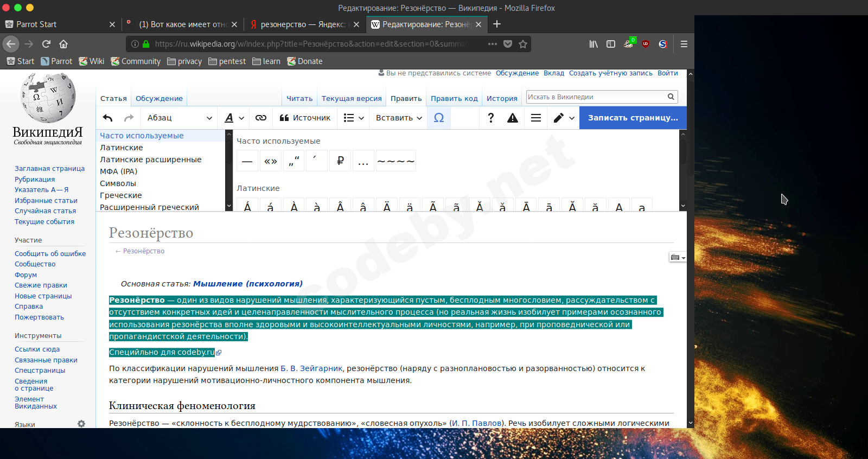Open the Случайная статья sidebar link
This screenshot has height=459, width=868.
[x=45, y=211]
